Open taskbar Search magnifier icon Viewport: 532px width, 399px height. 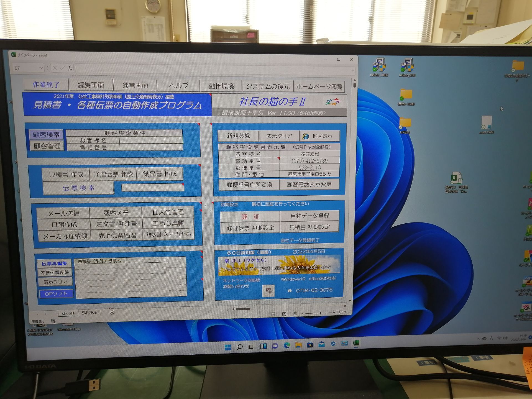pyautogui.click(x=240, y=347)
